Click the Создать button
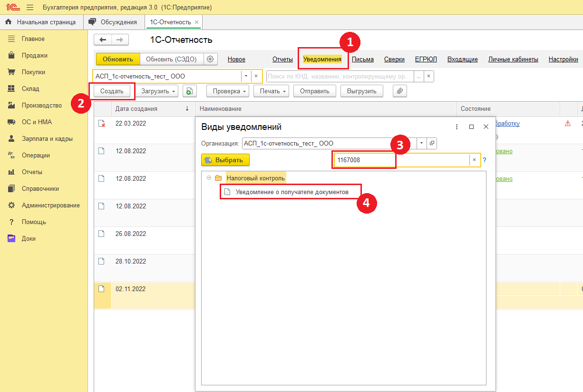Viewport: 583px width, 392px height. [x=112, y=91]
